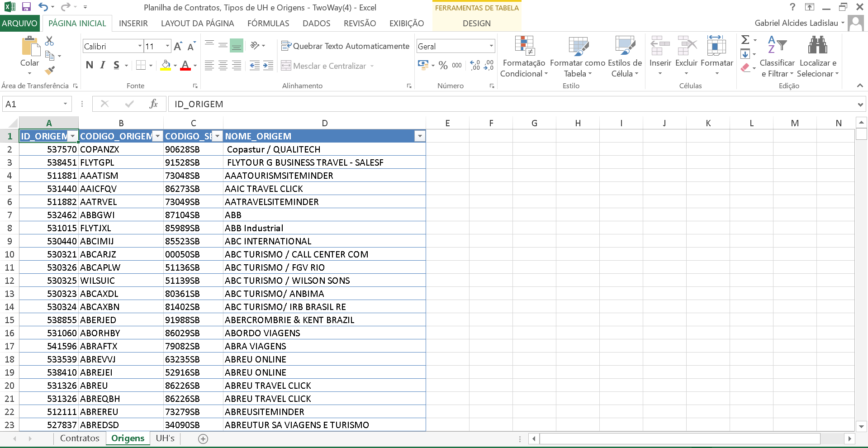The width and height of the screenshot is (868, 448).
Task: Click the insert function fx button
Action: (153, 104)
